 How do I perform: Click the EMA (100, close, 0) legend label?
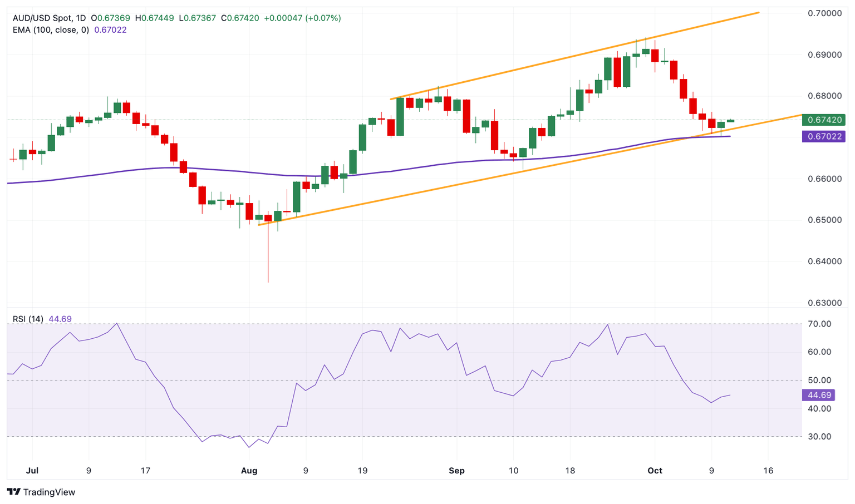click(51, 30)
